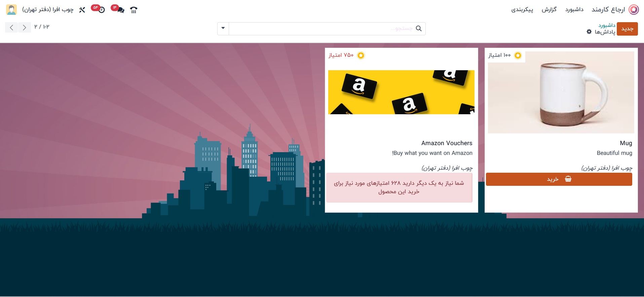Expand the search options dropdown arrow
644x297 pixels.
(x=223, y=29)
